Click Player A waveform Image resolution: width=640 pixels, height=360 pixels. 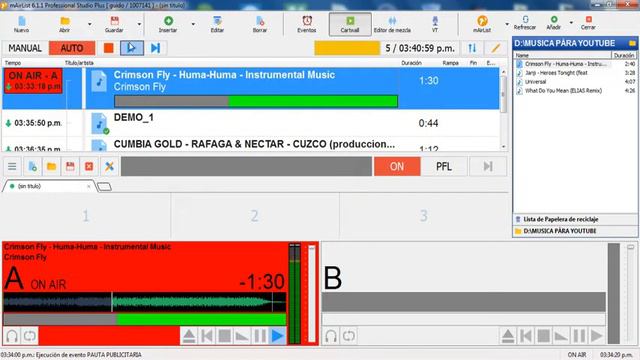(x=144, y=302)
